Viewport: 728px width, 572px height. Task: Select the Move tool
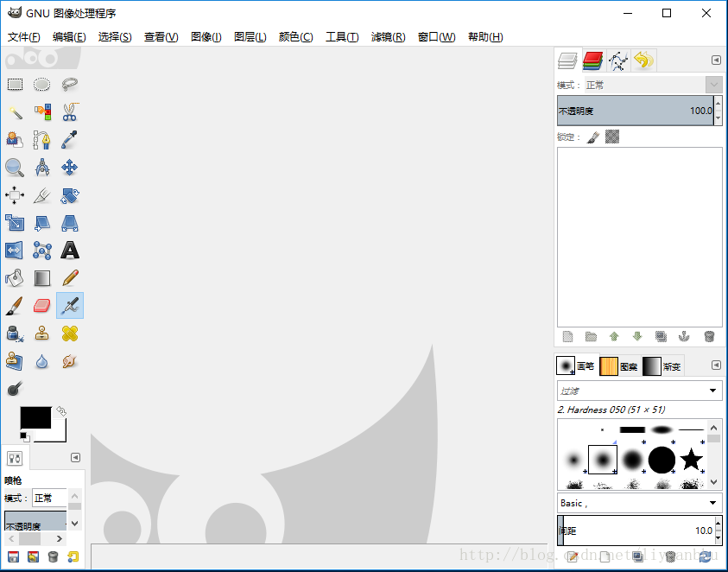[70, 168]
